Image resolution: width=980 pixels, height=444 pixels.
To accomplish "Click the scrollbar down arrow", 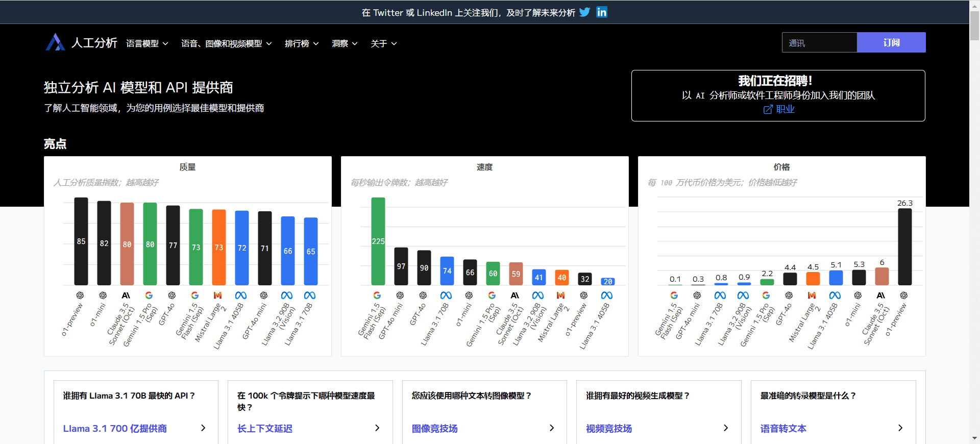I will [974, 439].
